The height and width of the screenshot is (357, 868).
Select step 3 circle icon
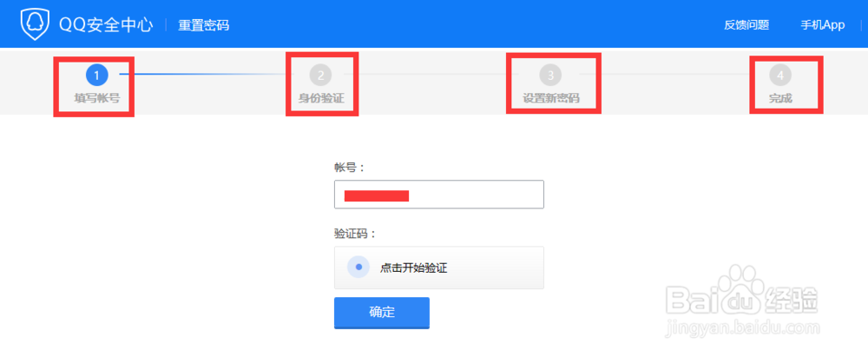pyautogui.click(x=550, y=76)
